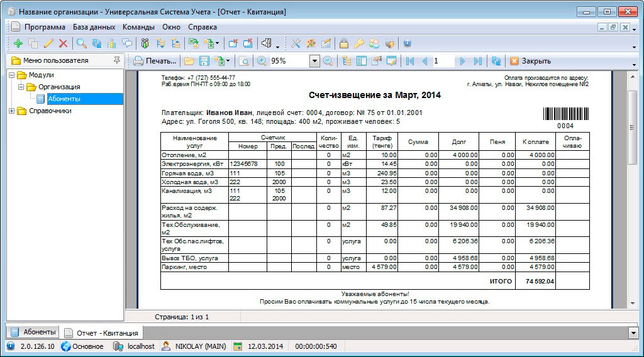This screenshot has height=357, width=644.
Task: Click the pencil Edit icon
Action: 48,43
